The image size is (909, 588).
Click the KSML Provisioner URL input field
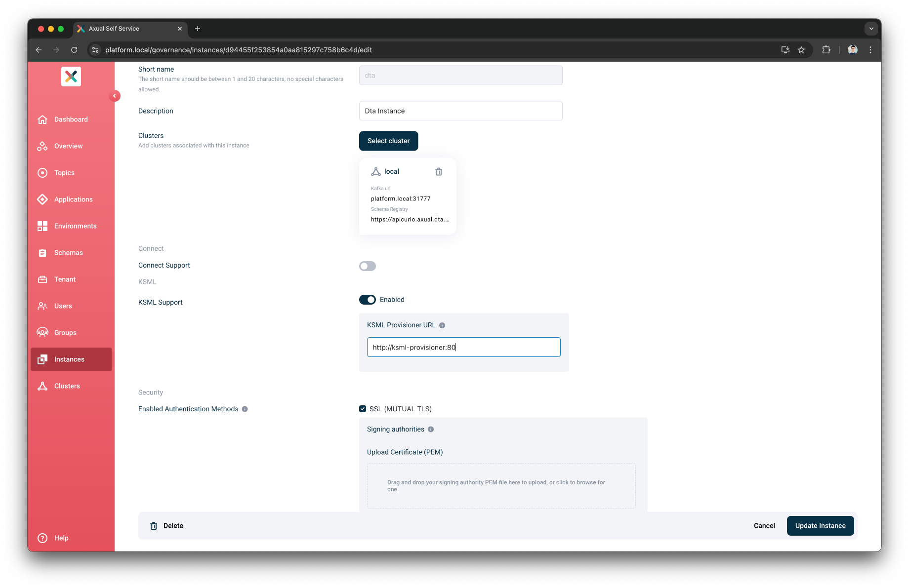coord(464,347)
